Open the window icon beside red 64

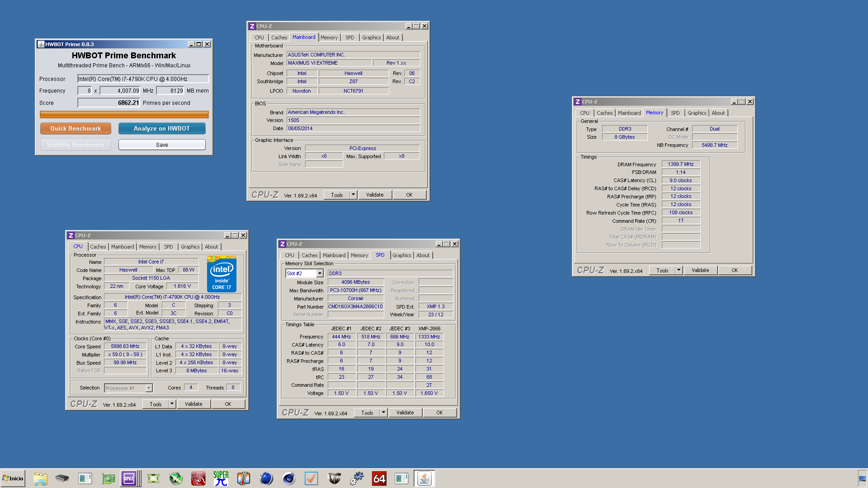401,479
